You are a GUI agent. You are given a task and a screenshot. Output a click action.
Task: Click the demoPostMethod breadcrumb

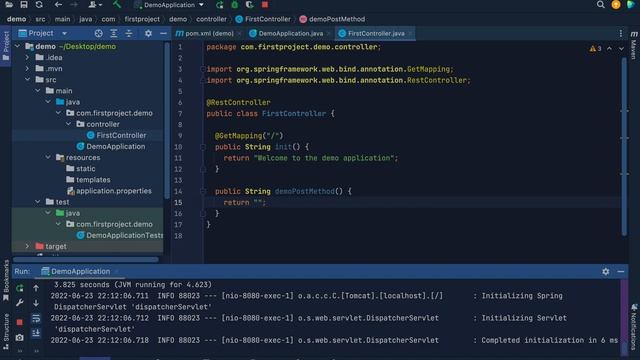[x=332, y=19]
